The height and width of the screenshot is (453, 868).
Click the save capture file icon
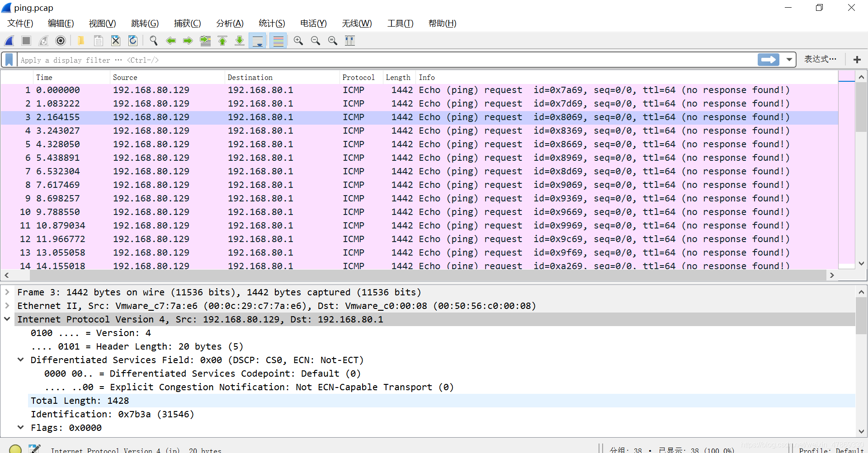coord(98,41)
